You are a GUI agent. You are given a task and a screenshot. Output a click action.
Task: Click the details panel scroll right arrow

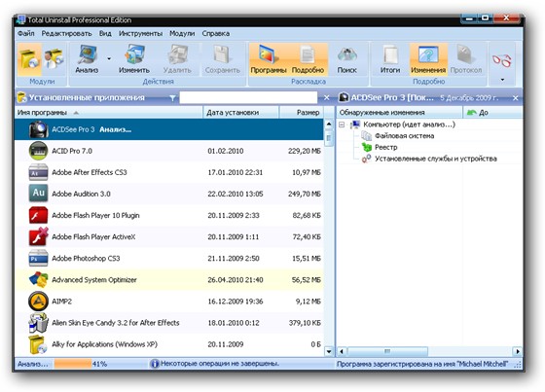[518, 351]
